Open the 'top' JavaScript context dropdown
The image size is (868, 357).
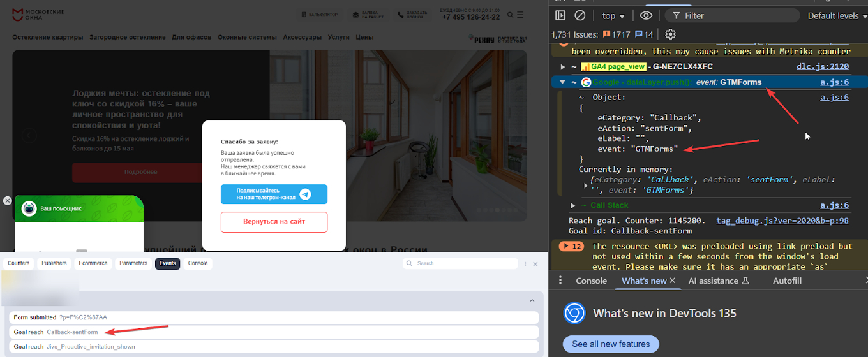613,16
